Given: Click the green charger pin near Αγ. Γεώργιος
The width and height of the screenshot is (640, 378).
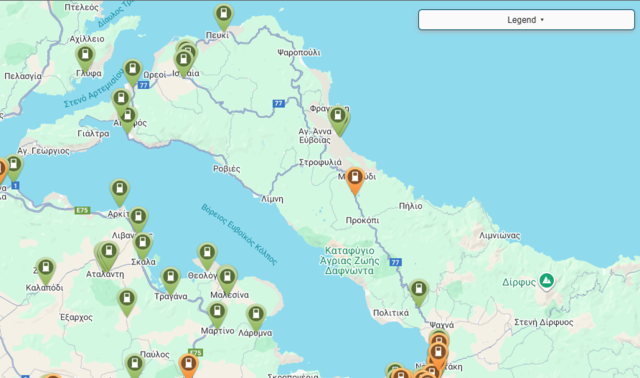Looking at the screenshot, I should point(14,168).
